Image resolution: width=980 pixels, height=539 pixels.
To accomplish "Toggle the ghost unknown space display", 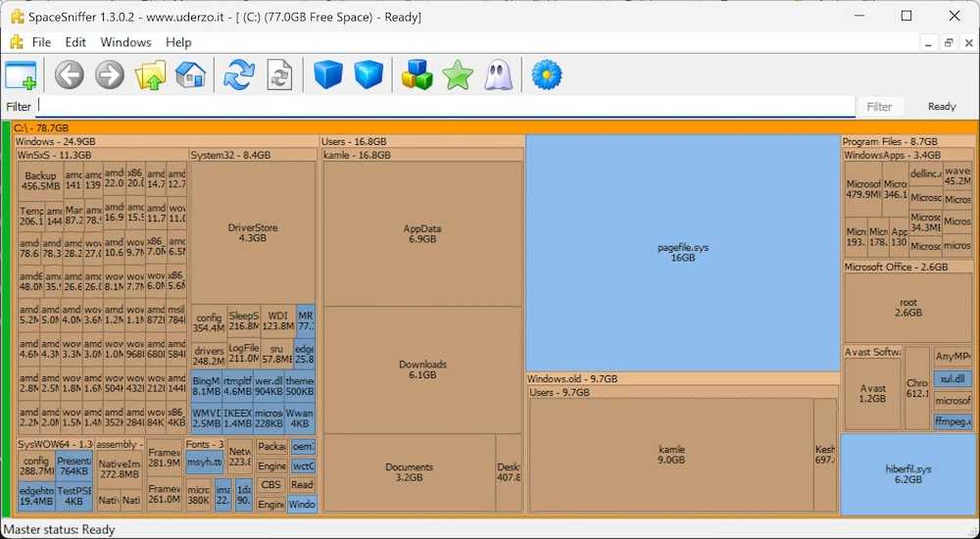I will 498,74.
